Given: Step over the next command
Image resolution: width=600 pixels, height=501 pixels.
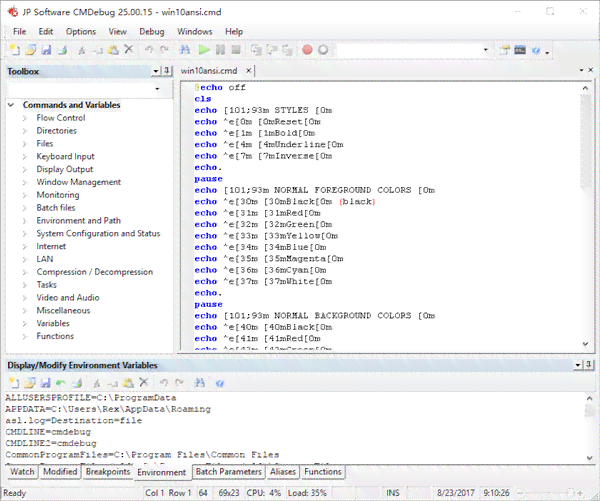Looking at the screenshot, I should [272, 50].
